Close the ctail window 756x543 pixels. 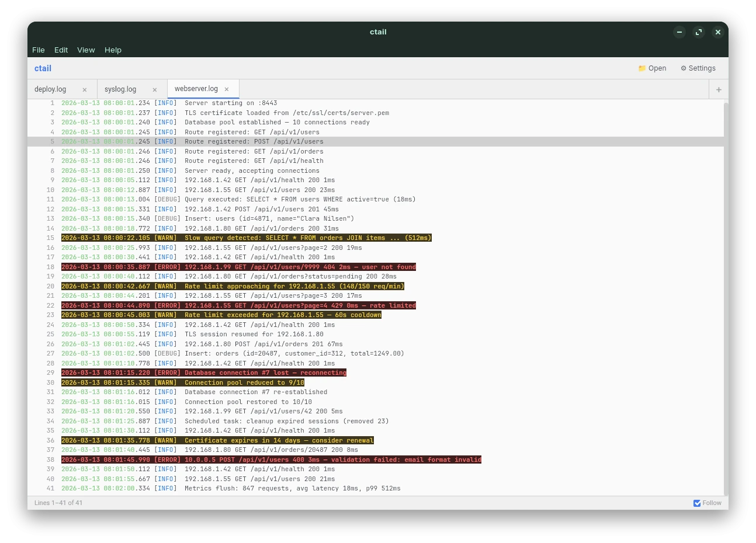718,32
